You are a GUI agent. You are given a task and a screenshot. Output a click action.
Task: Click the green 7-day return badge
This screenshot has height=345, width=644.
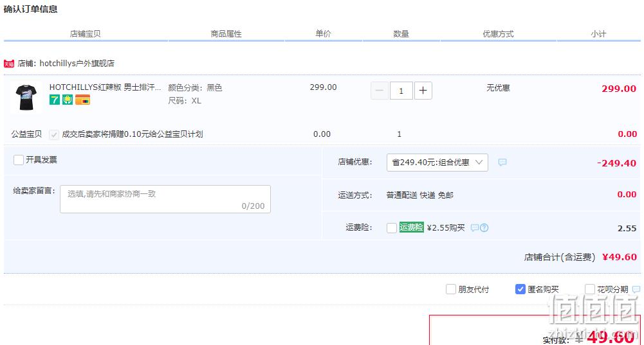click(55, 100)
